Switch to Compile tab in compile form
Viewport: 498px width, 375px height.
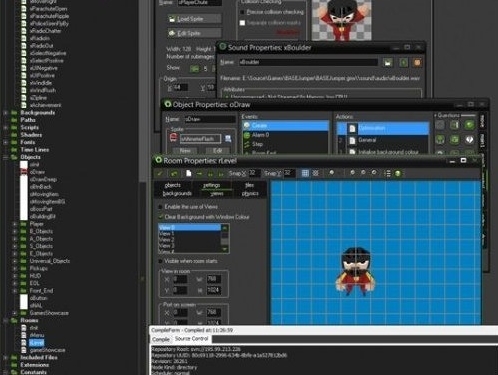[x=161, y=339]
